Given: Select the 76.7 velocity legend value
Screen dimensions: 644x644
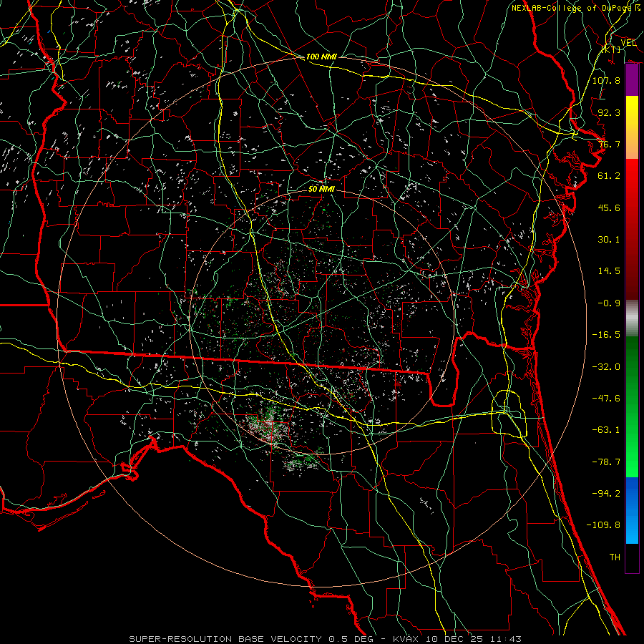Looking at the screenshot, I should (609, 144).
